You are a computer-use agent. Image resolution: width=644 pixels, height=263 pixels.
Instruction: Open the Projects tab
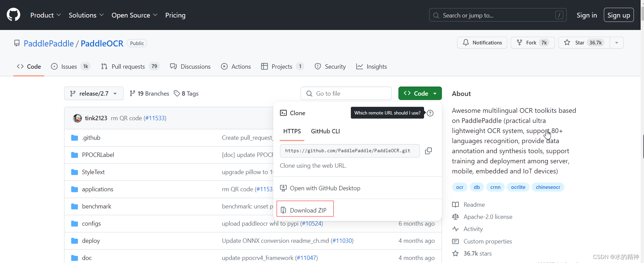tap(283, 66)
